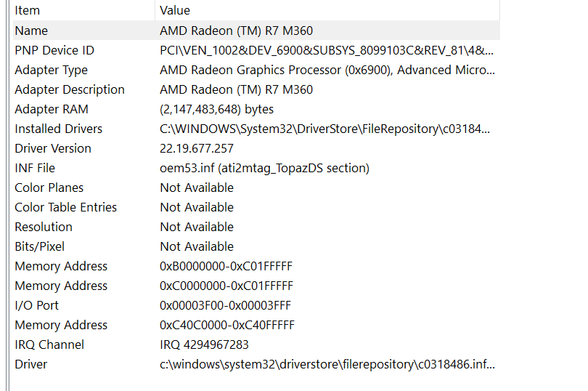Select the Color Planes row
588x391 pixels.
(x=256, y=188)
